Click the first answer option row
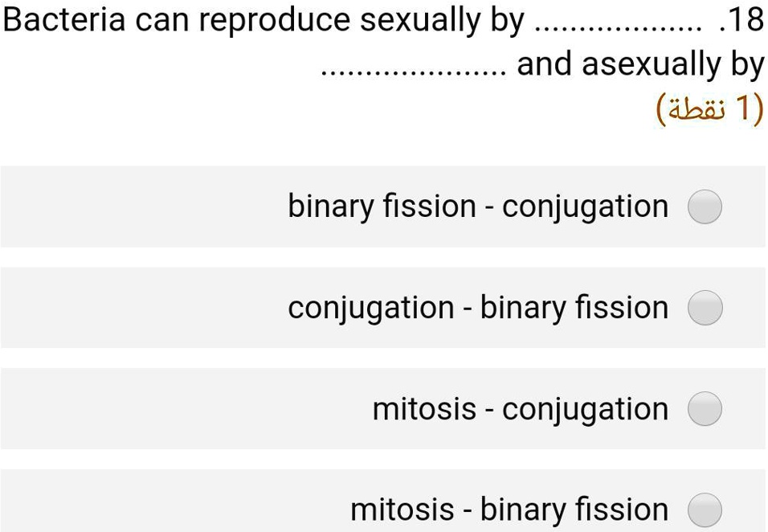Viewport: 768px width, 532px height. pos(384,207)
